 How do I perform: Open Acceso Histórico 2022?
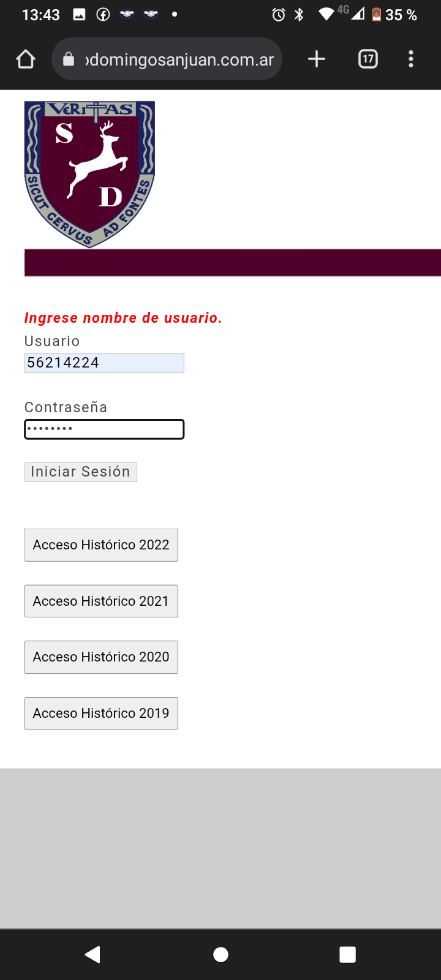pos(101,545)
